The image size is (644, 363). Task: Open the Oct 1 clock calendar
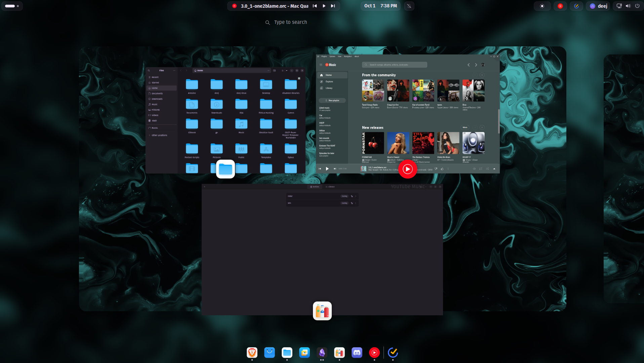(x=380, y=6)
